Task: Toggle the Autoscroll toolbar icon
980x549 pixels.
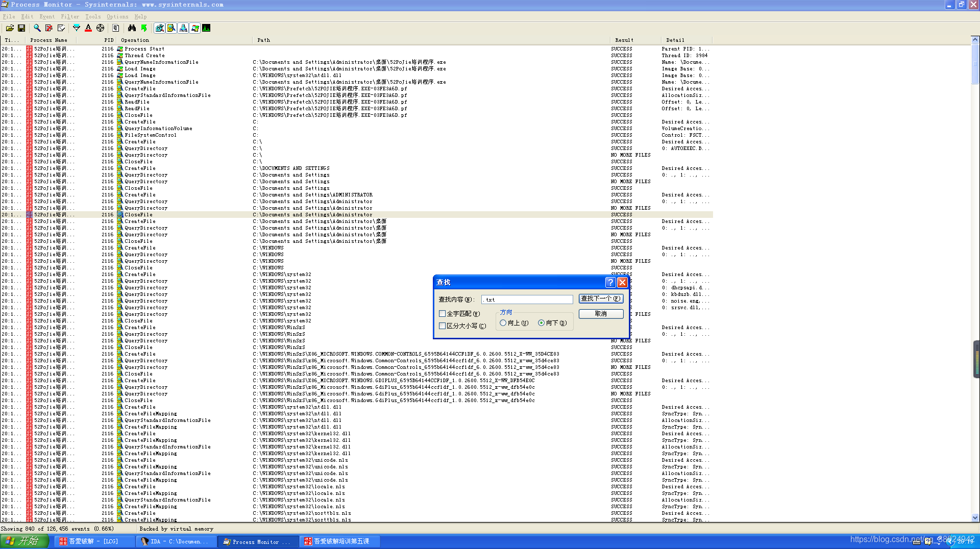Action: point(49,28)
